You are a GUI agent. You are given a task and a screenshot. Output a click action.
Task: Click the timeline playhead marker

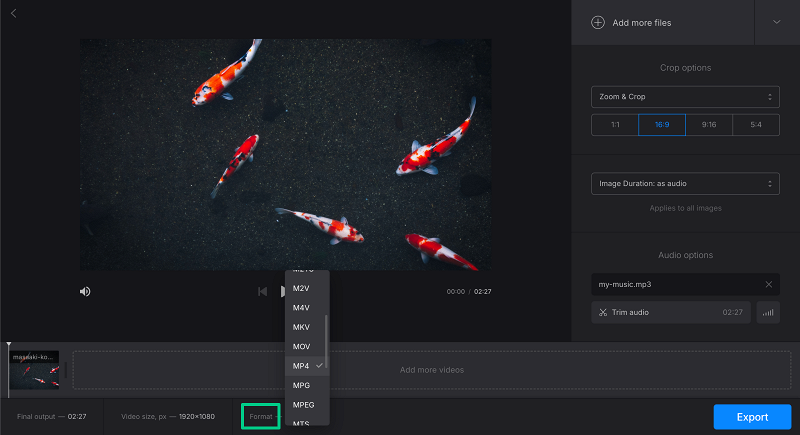[8, 345]
